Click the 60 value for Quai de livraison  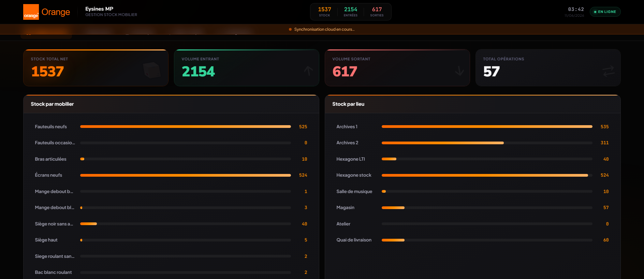606,240
